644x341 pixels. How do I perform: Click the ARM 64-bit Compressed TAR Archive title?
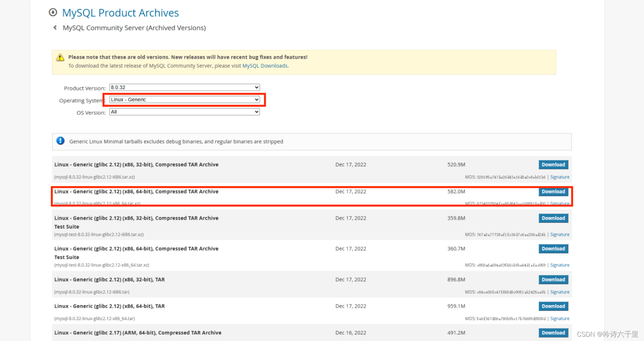(138, 333)
